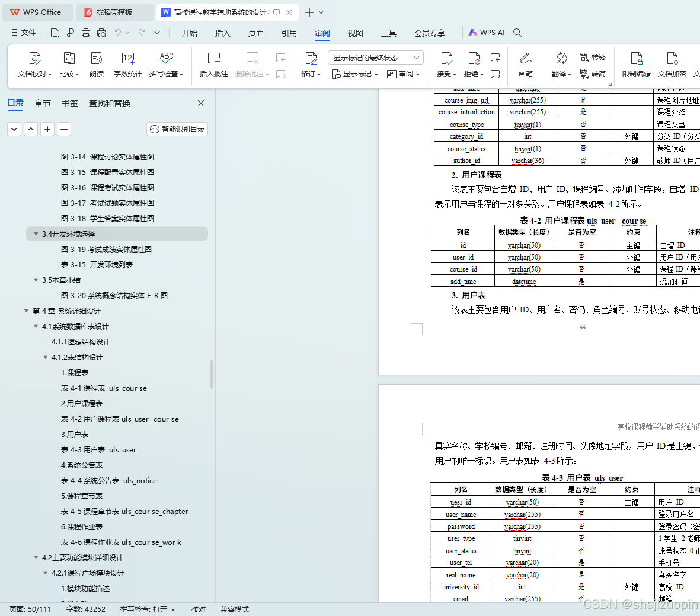Open the 翻译 translate tool
Image resolution: width=700 pixels, height=616 pixels.
[561, 65]
